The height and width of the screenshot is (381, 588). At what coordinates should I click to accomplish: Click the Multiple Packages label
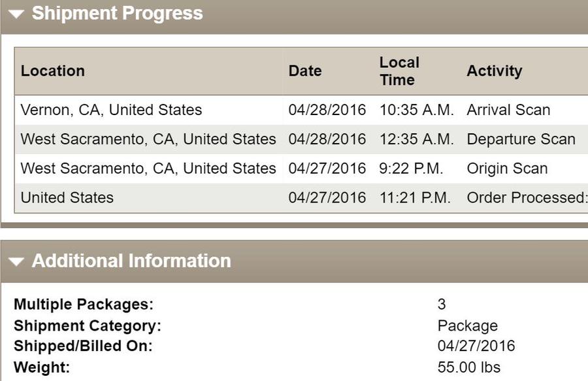tap(84, 305)
